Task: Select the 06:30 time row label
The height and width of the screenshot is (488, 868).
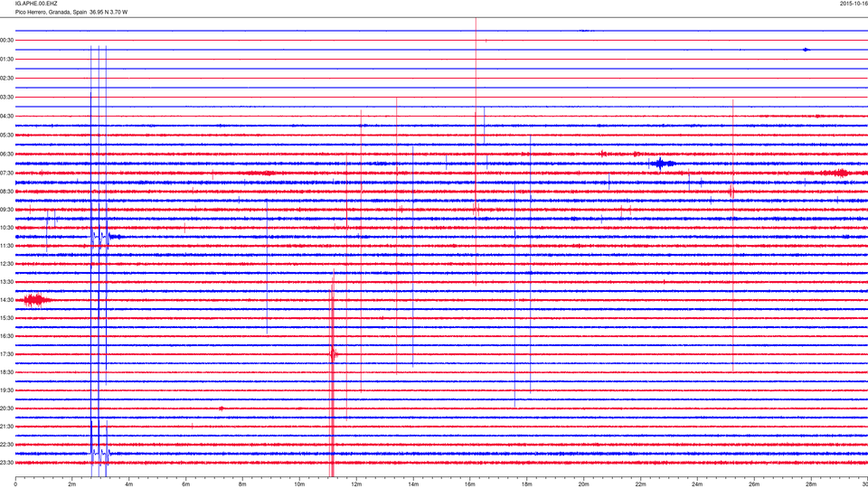Action: click(6, 155)
